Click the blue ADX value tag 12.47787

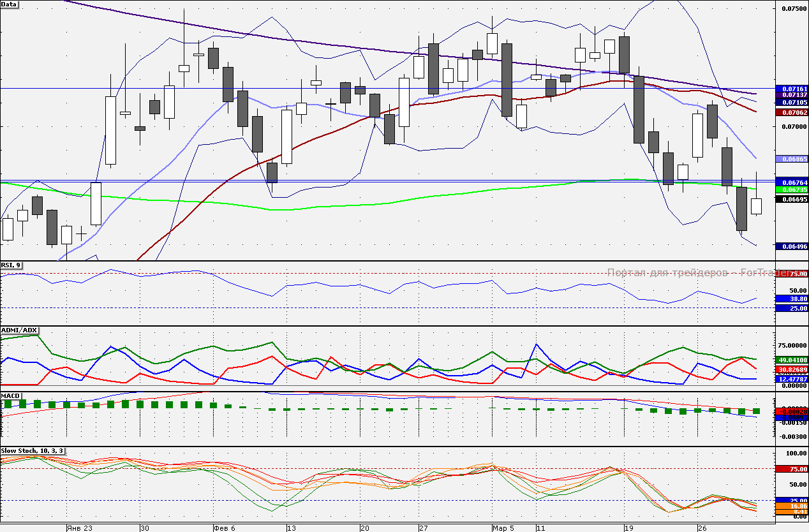[790, 379]
